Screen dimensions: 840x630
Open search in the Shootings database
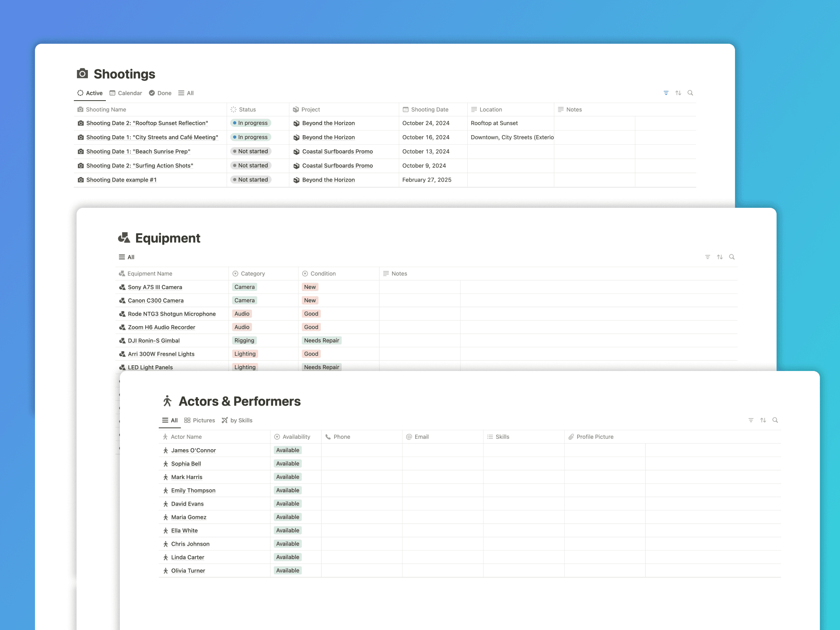point(690,93)
